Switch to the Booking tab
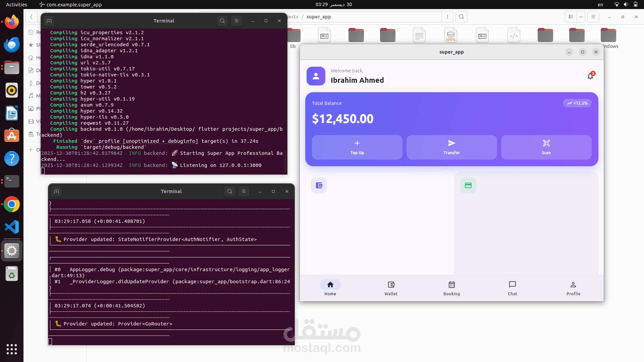This screenshot has width=644, height=362. pos(451,288)
